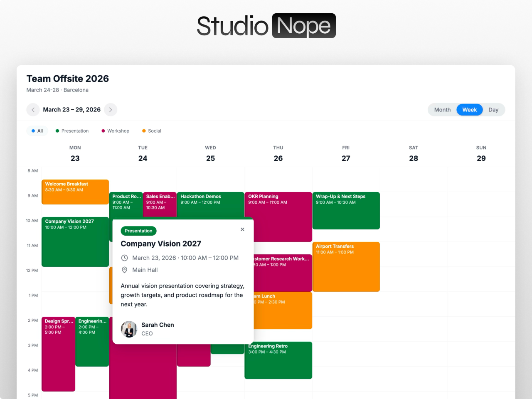Switch to Day view
Viewport: 532px width, 399px height.
point(493,110)
